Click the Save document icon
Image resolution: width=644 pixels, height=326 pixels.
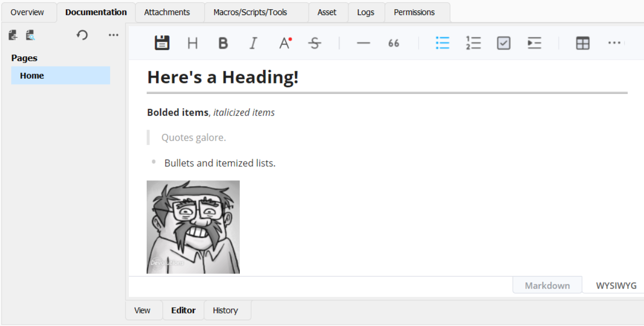(162, 43)
